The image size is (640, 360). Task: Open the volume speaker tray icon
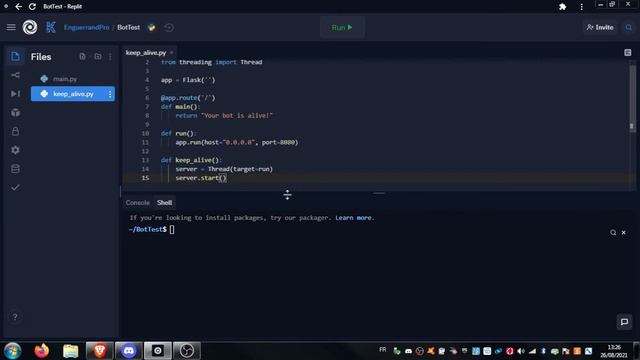coord(520,351)
